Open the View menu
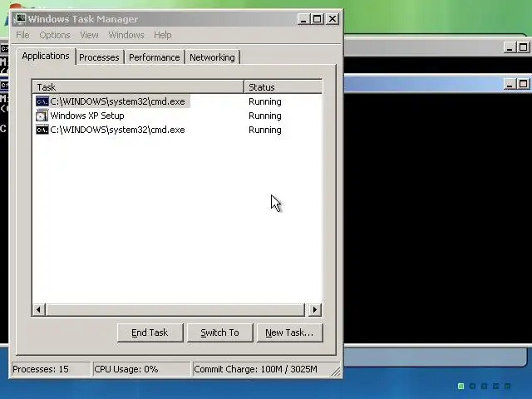The height and width of the screenshot is (399, 532). click(89, 35)
